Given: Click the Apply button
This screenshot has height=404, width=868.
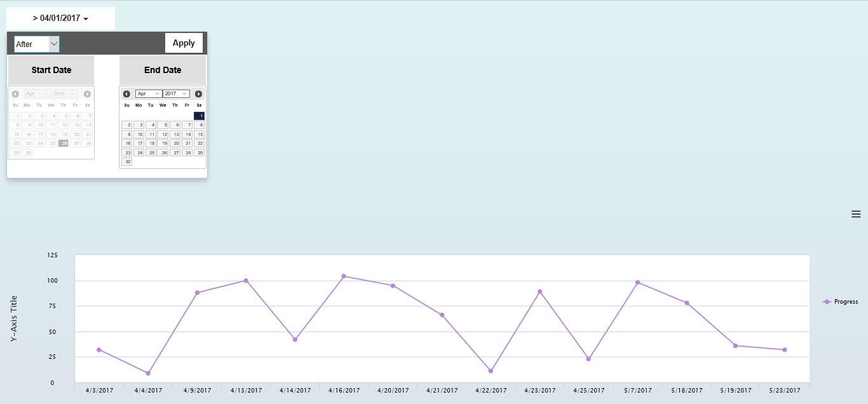Looking at the screenshot, I should (x=184, y=43).
